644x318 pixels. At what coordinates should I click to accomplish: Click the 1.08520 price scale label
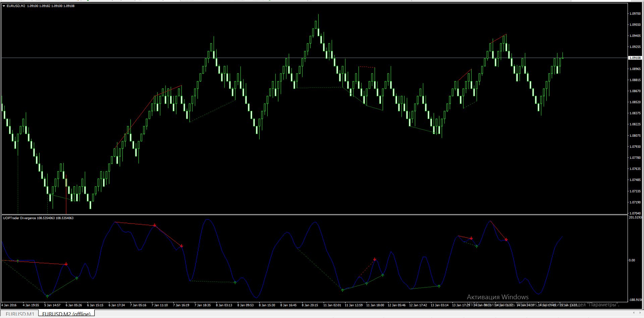[635, 102]
